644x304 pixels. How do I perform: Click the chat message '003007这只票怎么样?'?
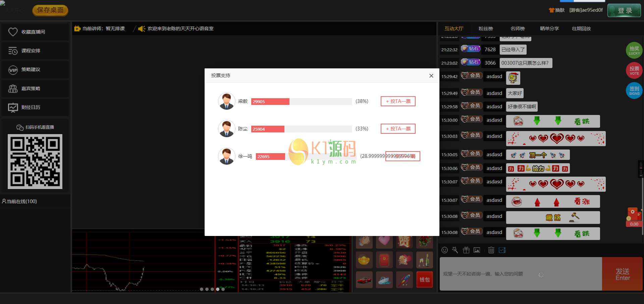point(526,63)
